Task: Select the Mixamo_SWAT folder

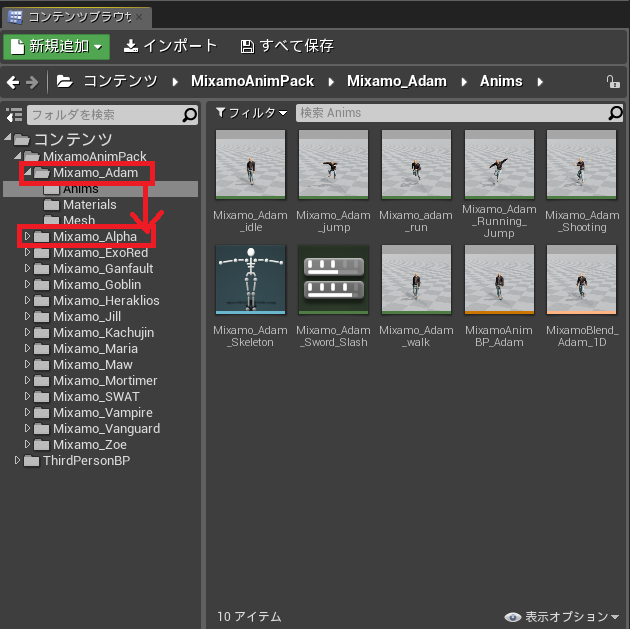Action: tap(86, 397)
